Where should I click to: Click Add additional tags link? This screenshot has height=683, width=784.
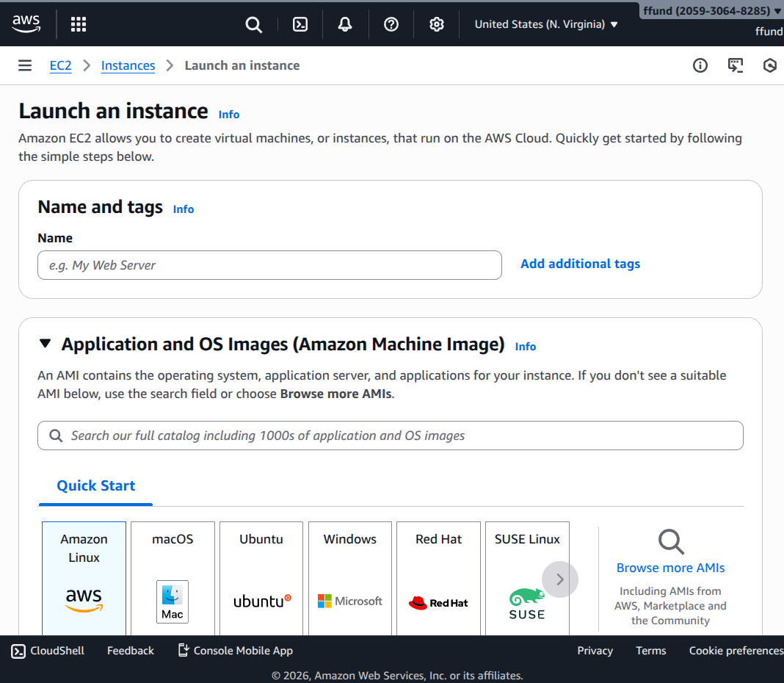pyautogui.click(x=580, y=264)
